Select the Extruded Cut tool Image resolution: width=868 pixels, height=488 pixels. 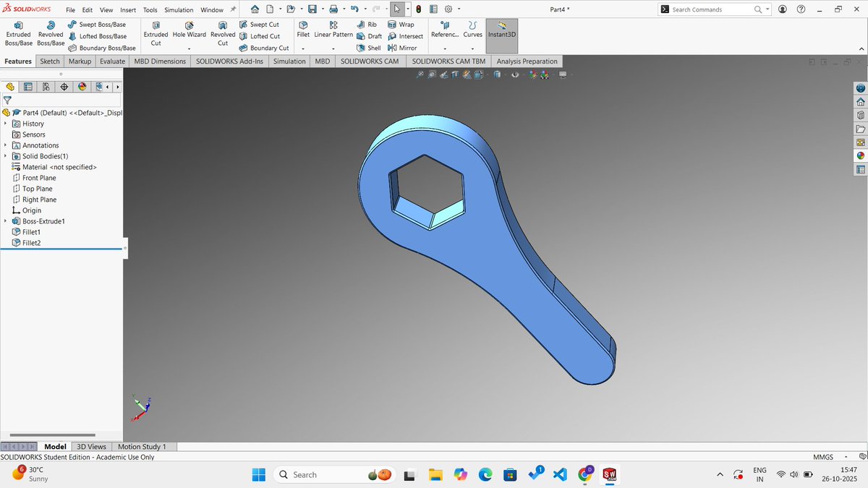pyautogui.click(x=156, y=33)
